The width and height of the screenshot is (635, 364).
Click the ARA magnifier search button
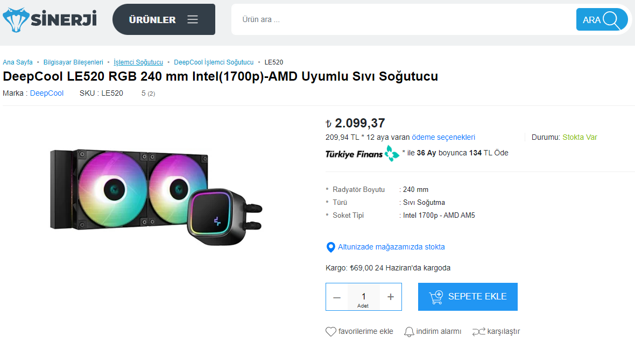click(x=602, y=19)
